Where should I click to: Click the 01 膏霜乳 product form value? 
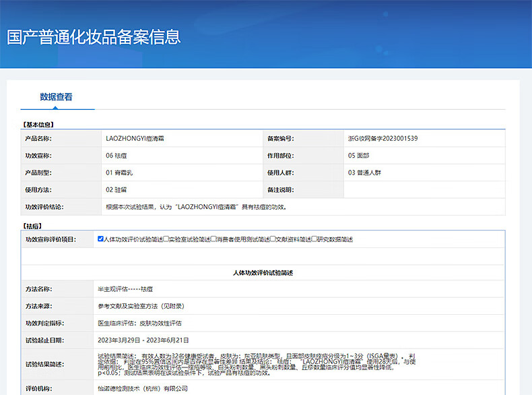[119, 173]
